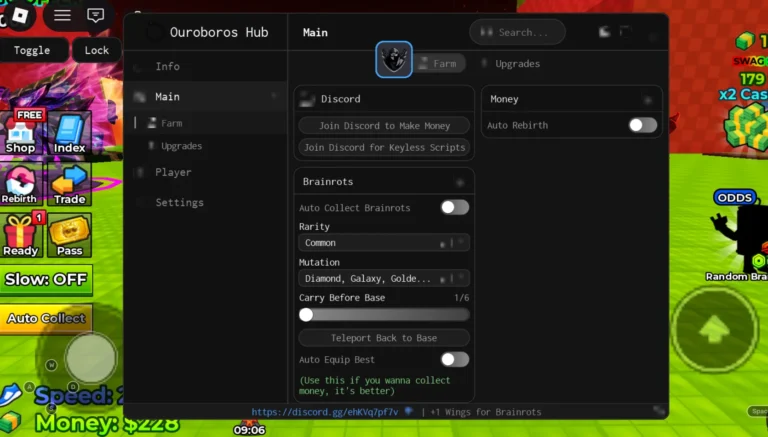
Task: Click Teleport Back to Base button
Action: [384, 338]
